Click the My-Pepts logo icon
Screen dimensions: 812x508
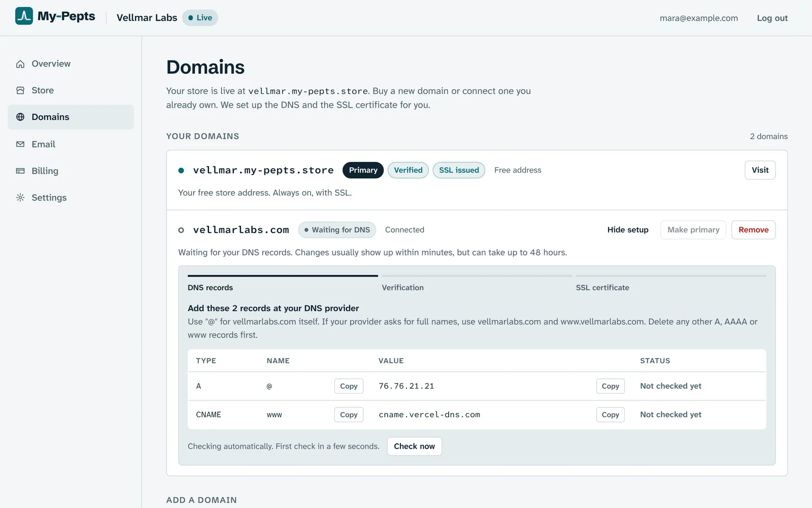tap(24, 16)
